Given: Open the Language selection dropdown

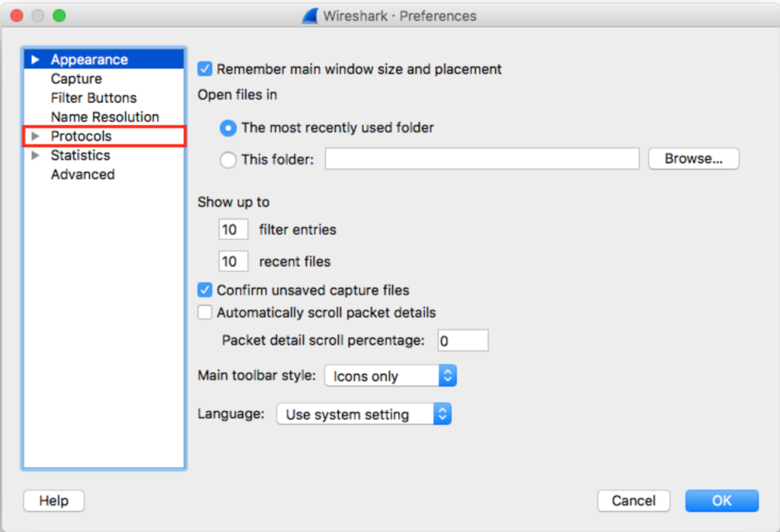Looking at the screenshot, I should 363,414.
